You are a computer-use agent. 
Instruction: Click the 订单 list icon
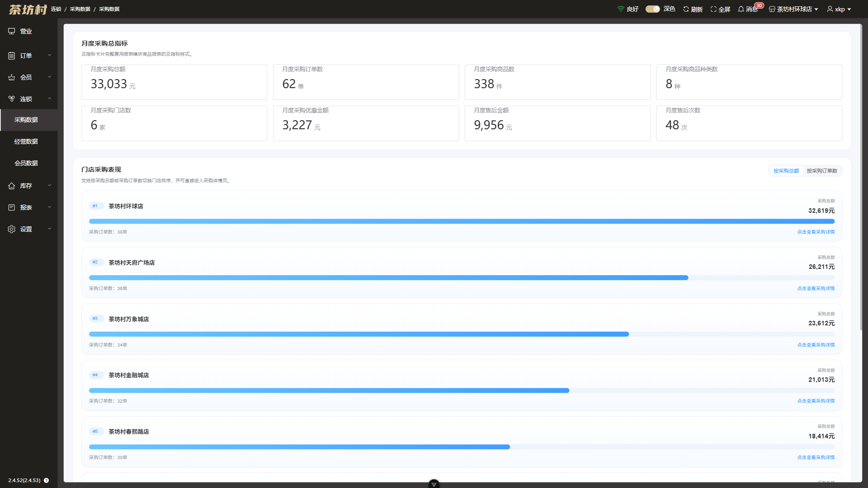click(12, 56)
